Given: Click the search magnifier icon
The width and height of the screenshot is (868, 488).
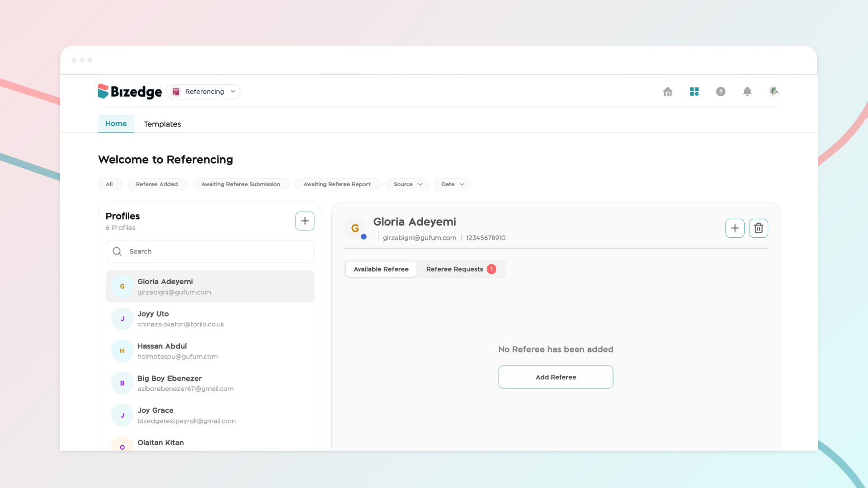Looking at the screenshot, I should pyautogui.click(x=117, y=251).
